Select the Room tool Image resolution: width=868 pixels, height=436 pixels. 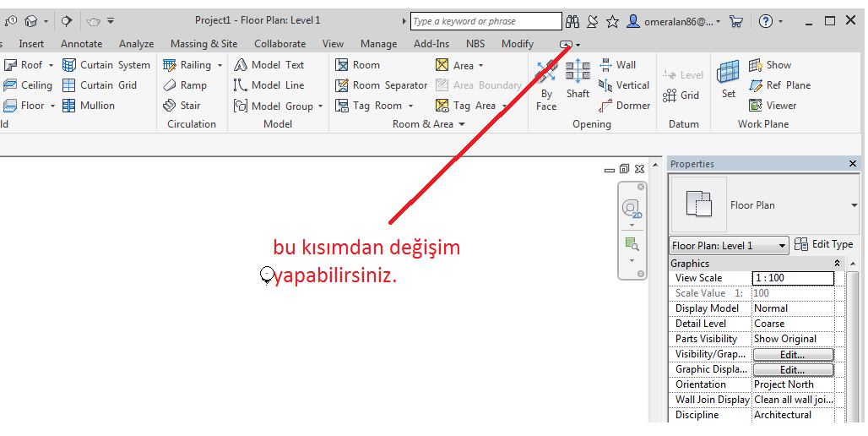[x=357, y=65]
